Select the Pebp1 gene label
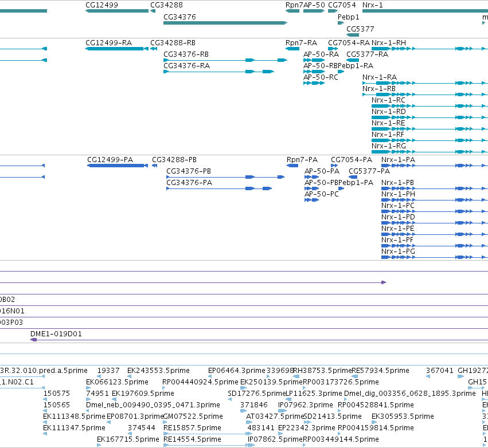The width and height of the screenshot is (488, 448). [348, 17]
